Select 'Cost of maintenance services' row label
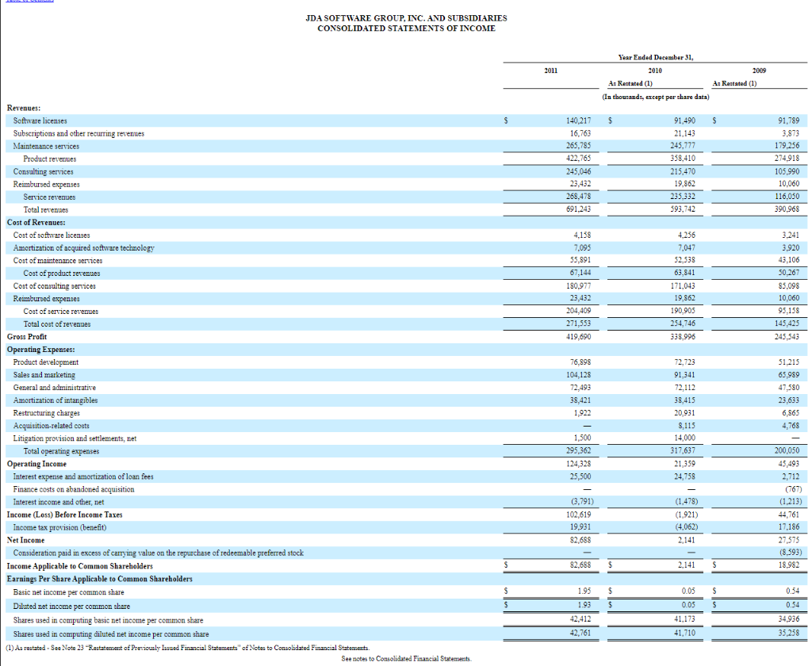The image size is (812, 666). pyautogui.click(x=58, y=261)
